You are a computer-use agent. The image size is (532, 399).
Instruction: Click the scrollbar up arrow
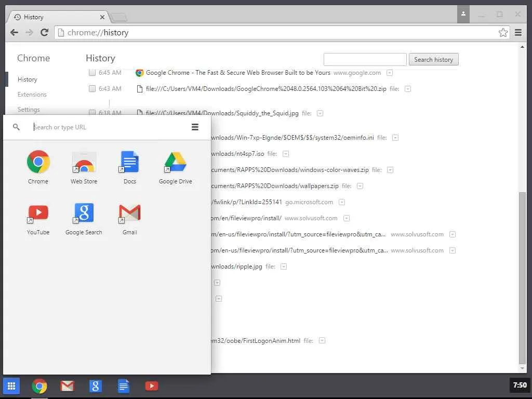tap(522, 47)
